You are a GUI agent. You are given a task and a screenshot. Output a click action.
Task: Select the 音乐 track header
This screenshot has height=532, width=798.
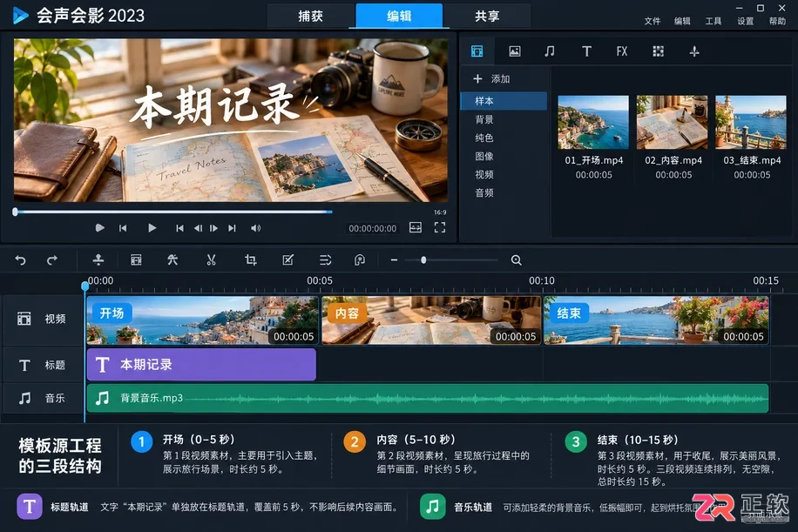43,398
